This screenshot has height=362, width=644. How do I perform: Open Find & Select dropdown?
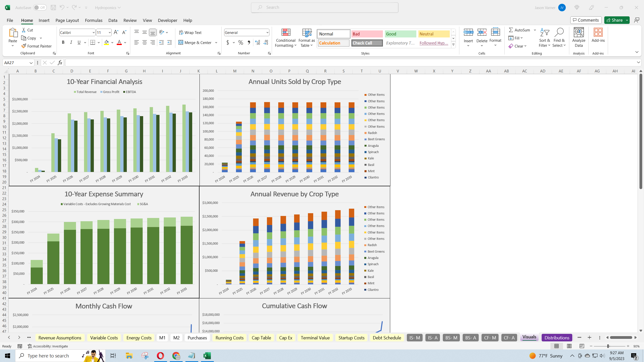point(559,38)
